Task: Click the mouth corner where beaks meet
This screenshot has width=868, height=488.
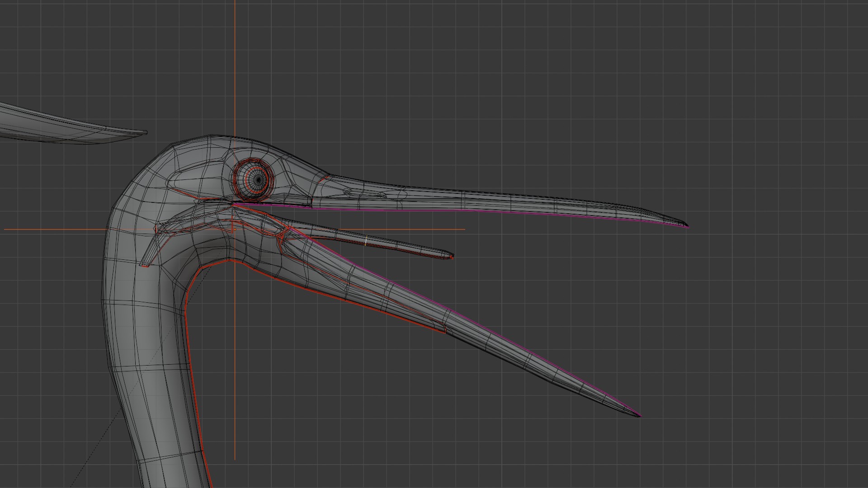Action: point(233,205)
